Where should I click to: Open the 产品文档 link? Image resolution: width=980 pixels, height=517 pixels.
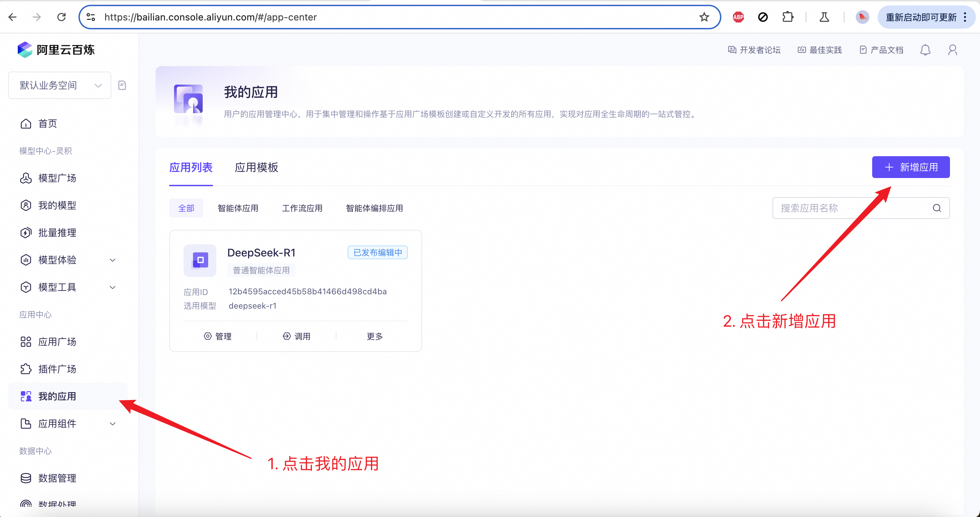881,50
